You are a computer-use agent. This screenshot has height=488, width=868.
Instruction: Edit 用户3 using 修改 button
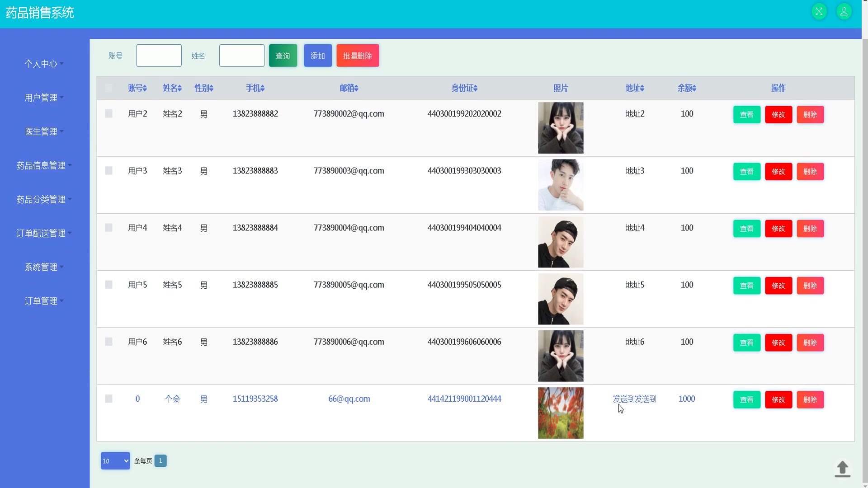coord(778,172)
